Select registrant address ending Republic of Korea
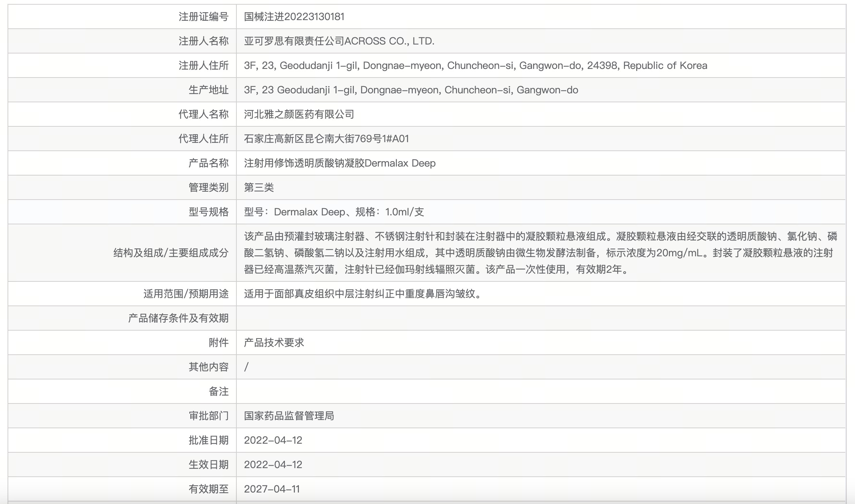The image size is (855, 504). tap(476, 65)
